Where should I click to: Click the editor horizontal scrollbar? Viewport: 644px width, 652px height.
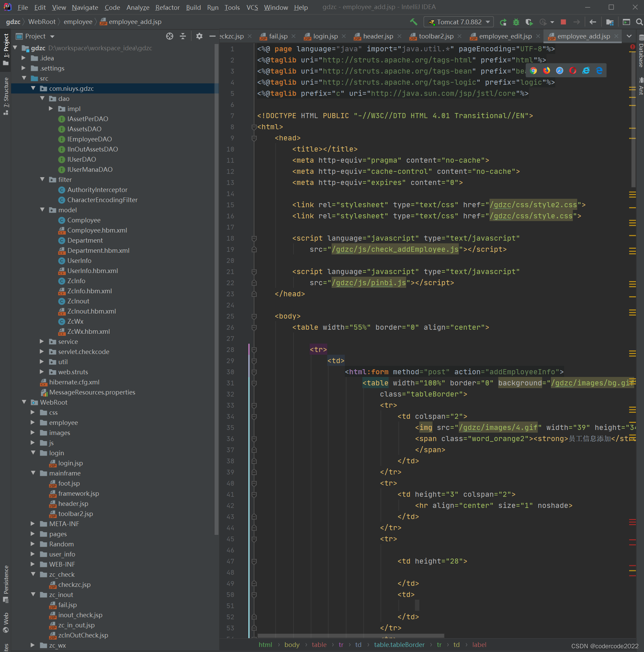[351, 635]
